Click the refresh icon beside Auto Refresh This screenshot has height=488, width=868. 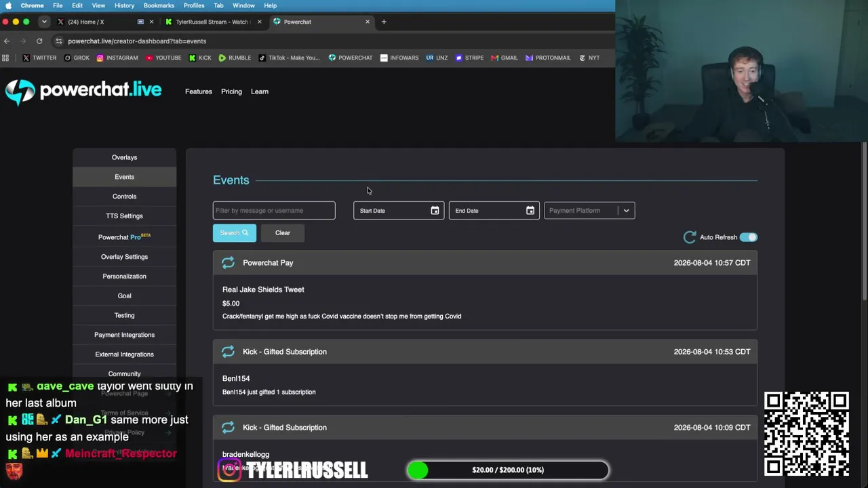690,237
